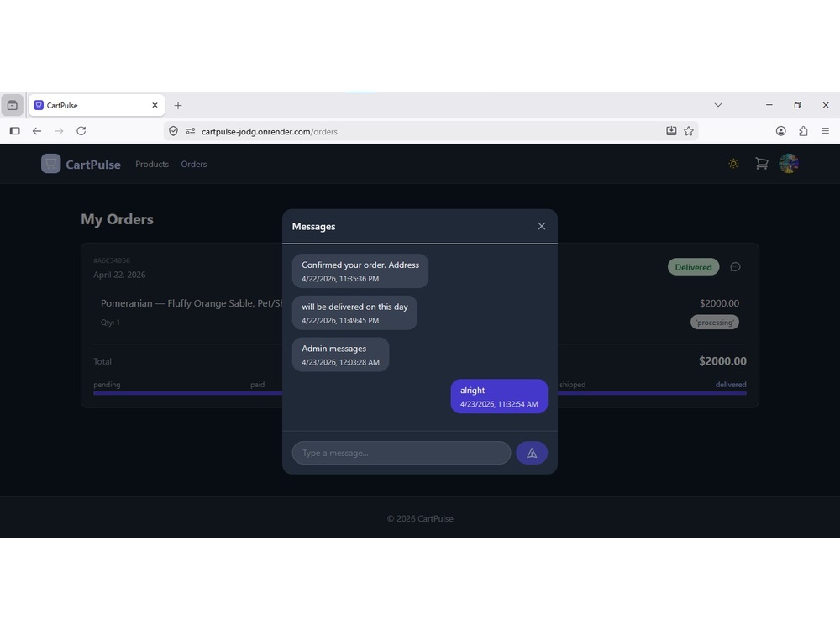The width and height of the screenshot is (840, 630).
Task: Go back to previous page
Action: pyautogui.click(x=36, y=131)
